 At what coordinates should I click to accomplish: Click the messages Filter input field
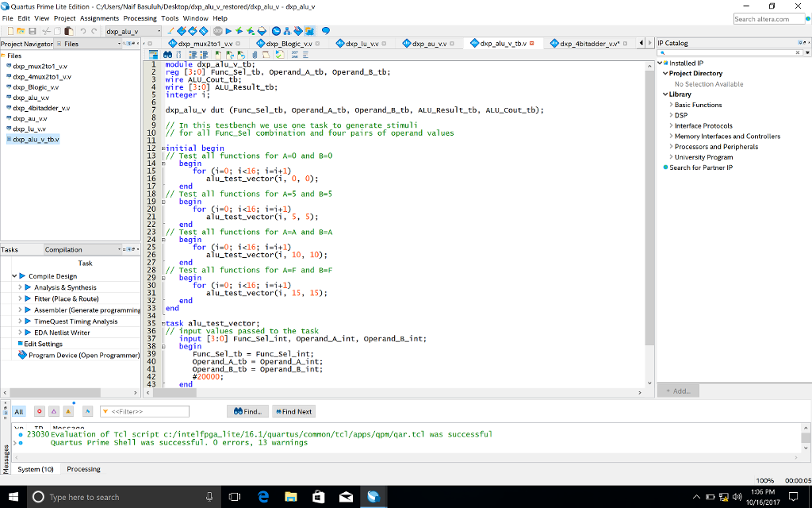(144, 412)
